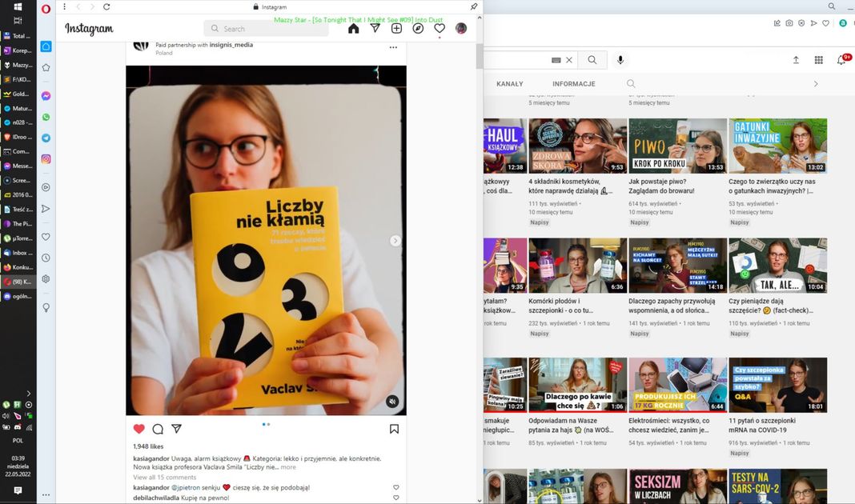The height and width of the screenshot is (504, 855).
Task: Open YouTube notifications bell
Action: (841, 60)
